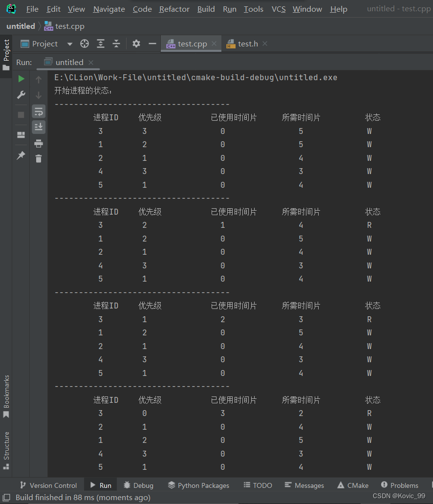
Task: Toggle soft-wrap in Run console
Action: (39, 111)
